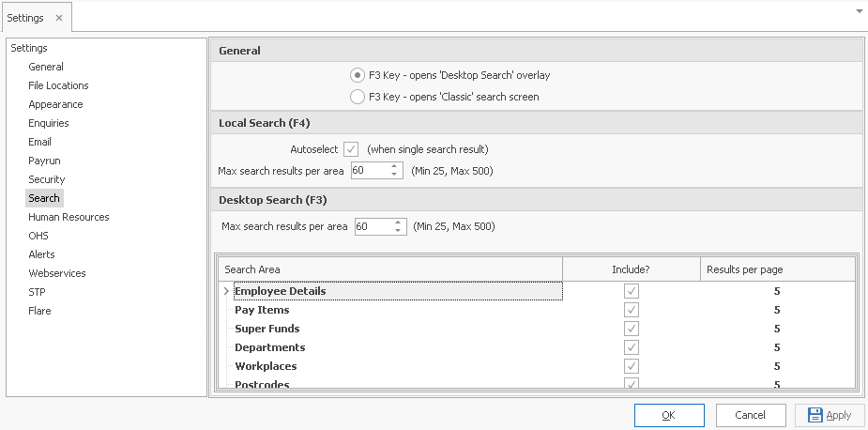This screenshot has height=430, width=868.
Task: Click the OK button
Action: coord(669,415)
